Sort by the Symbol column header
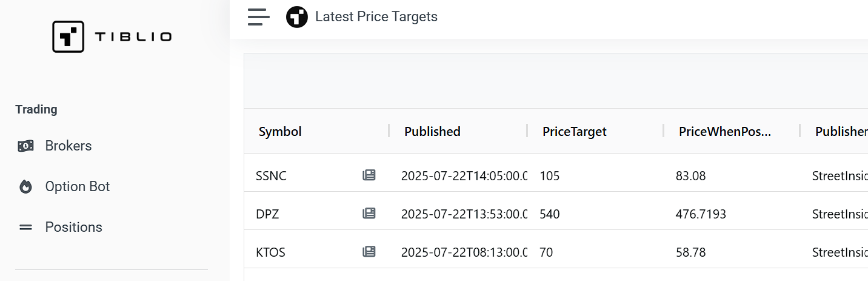868x281 pixels. pyautogui.click(x=280, y=131)
